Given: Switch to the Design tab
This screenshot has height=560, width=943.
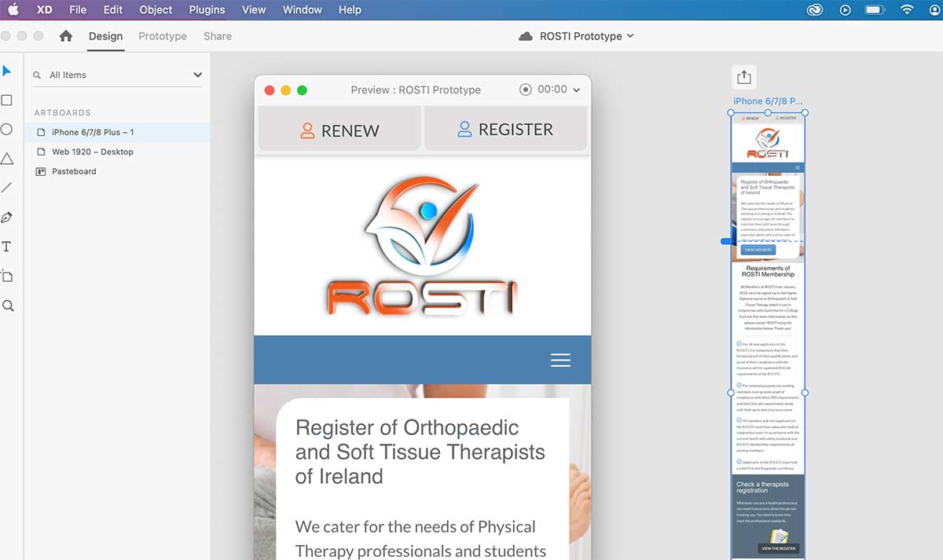Looking at the screenshot, I should click(x=105, y=36).
